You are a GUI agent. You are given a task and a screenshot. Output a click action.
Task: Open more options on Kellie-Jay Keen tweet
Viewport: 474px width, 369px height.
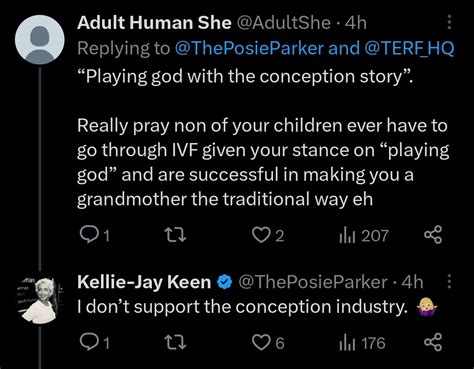coord(449,281)
